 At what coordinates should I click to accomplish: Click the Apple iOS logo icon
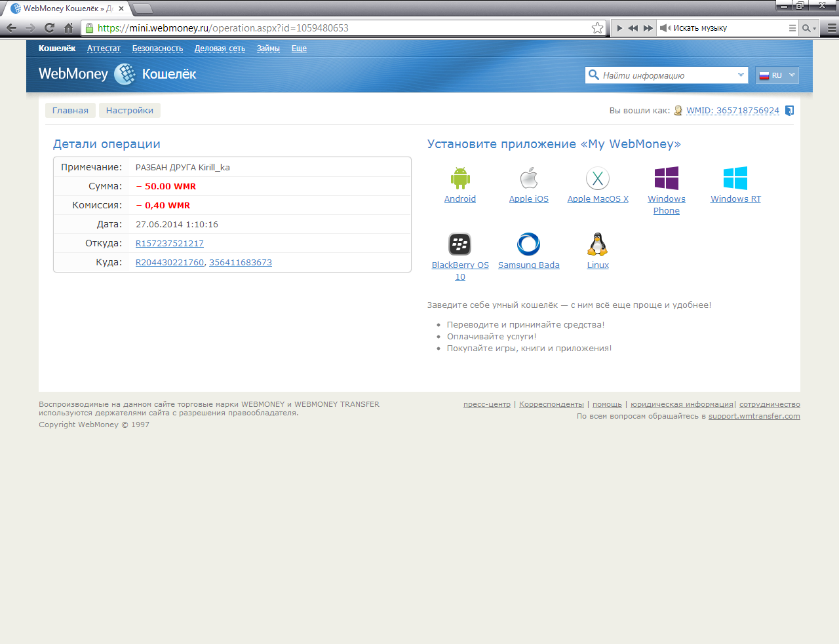529,178
